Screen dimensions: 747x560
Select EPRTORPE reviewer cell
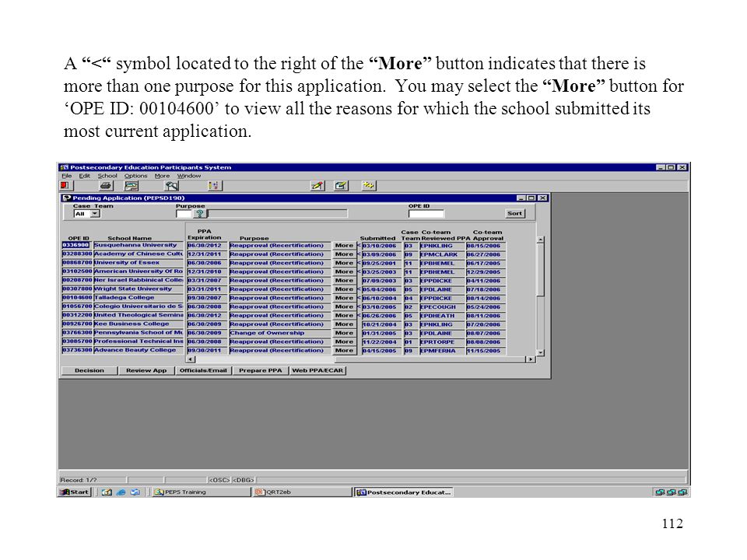coord(442,342)
